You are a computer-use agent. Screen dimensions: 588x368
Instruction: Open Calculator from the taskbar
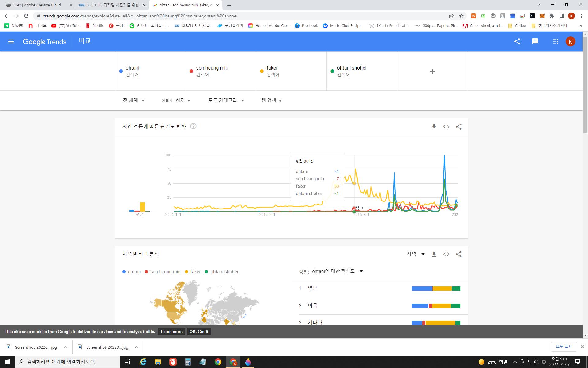[188, 362]
